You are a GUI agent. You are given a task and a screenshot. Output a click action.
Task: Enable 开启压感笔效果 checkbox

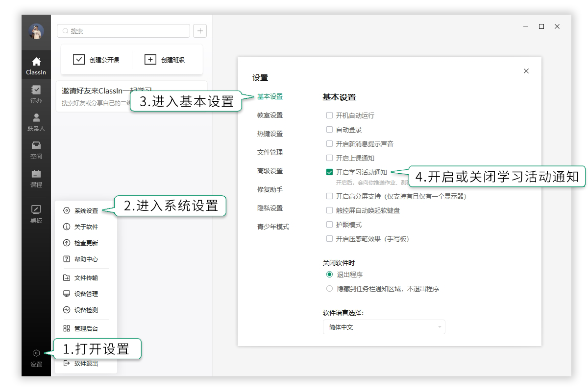point(329,239)
